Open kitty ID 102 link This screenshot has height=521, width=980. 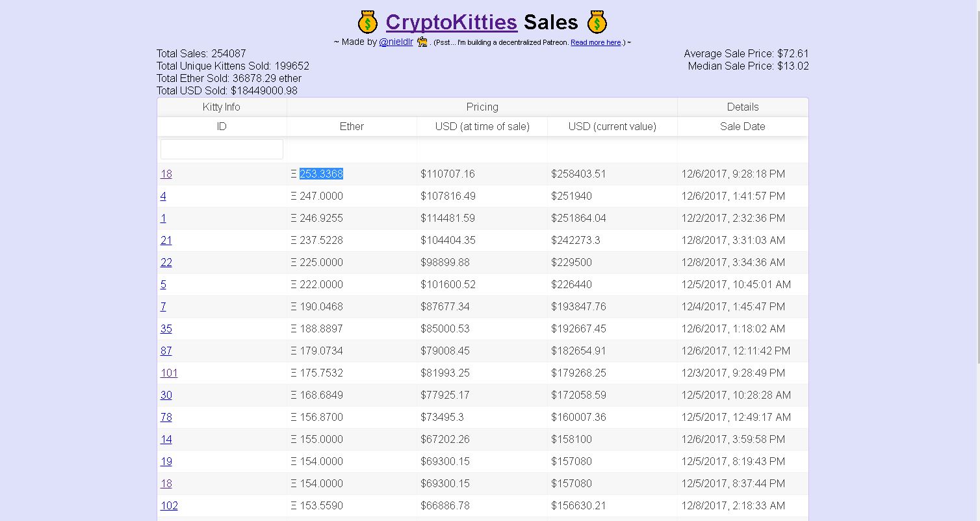pos(169,505)
